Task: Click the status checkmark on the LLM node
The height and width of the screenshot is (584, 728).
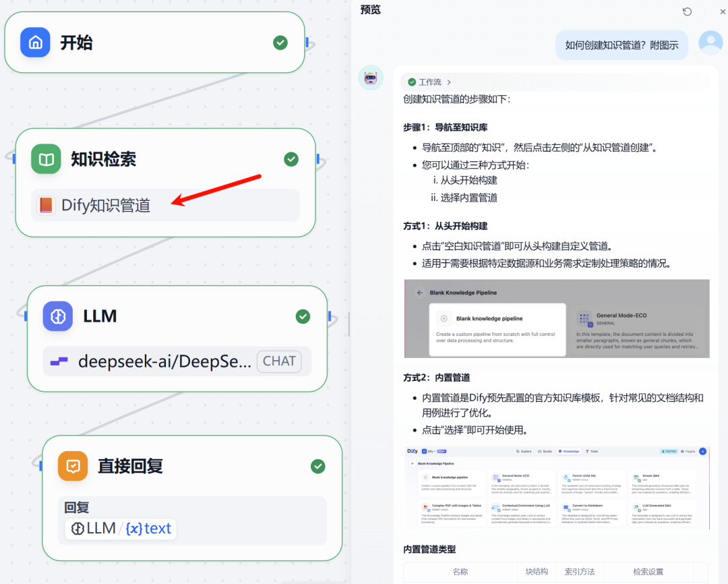Action: 303,316
